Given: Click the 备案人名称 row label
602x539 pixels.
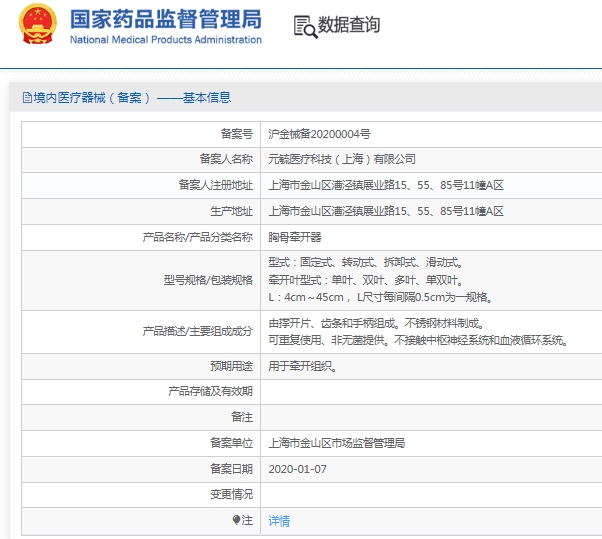Looking at the screenshot, I should pyautogui.click(x=226, y=159).
